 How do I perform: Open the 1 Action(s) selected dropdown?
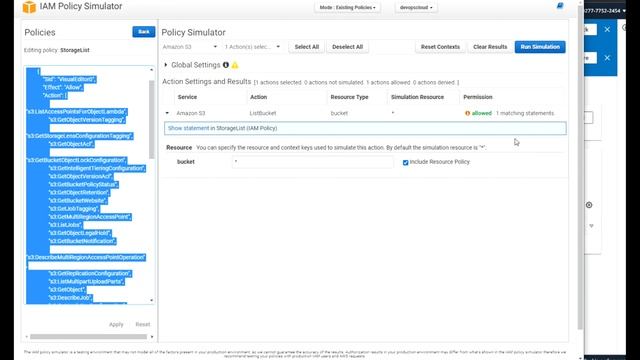[x=252, y=47]
